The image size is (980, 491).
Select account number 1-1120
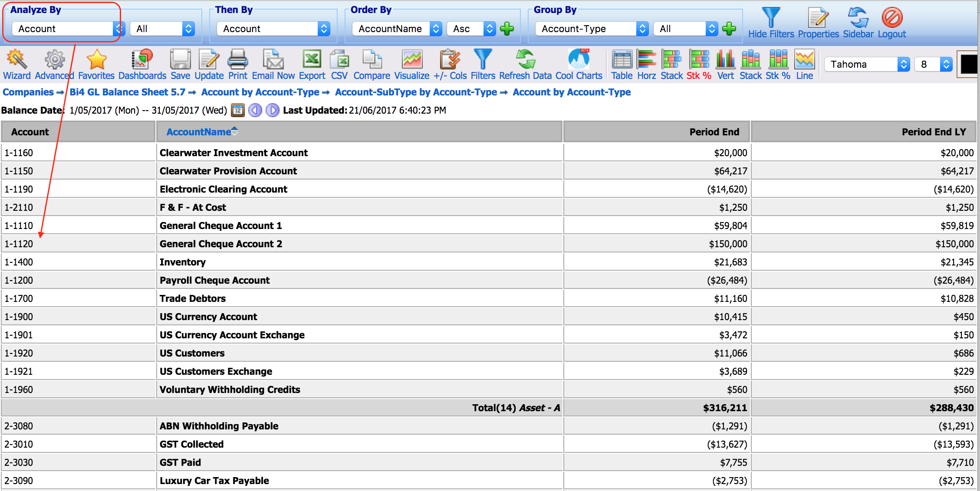[19, 244]
